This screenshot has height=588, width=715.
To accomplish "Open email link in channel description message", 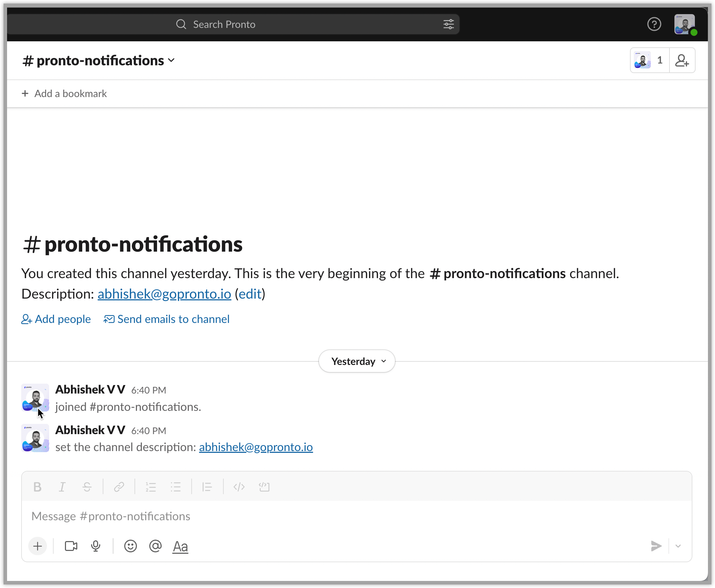I will [256, 447].
